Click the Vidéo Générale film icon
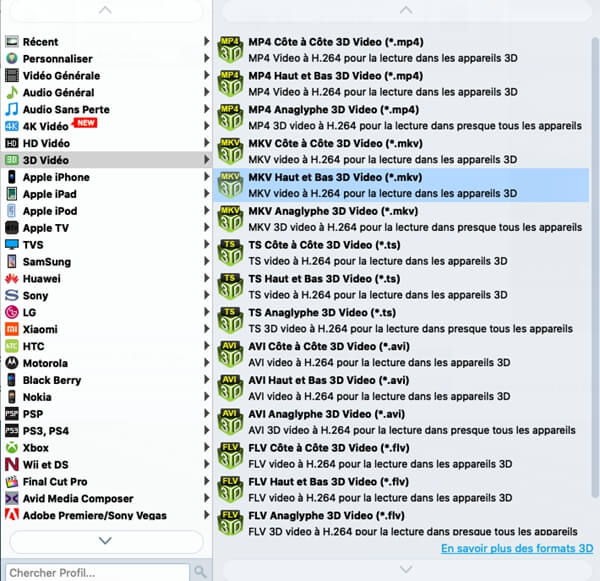Viewport: 600px width, 581px height. point(11,75)
